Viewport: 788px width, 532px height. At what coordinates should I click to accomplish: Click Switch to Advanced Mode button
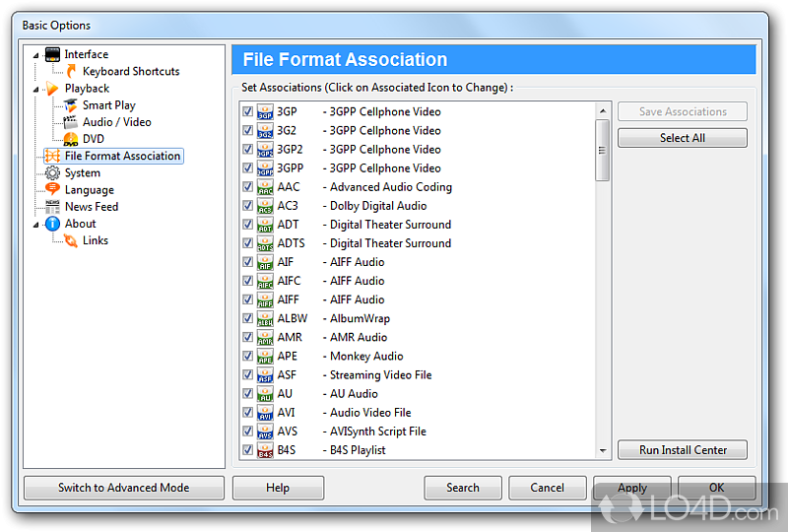124,488
